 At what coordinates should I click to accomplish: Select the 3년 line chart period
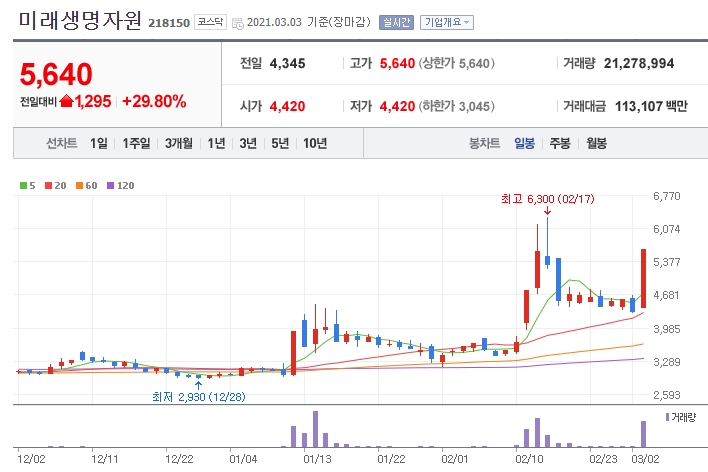[248, 144]
